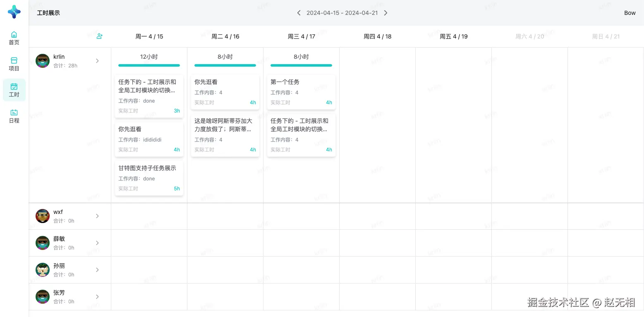Screen dimensions: 644x317
Task: Select column header 周六 4 / 20
Action: pos(530,36)
